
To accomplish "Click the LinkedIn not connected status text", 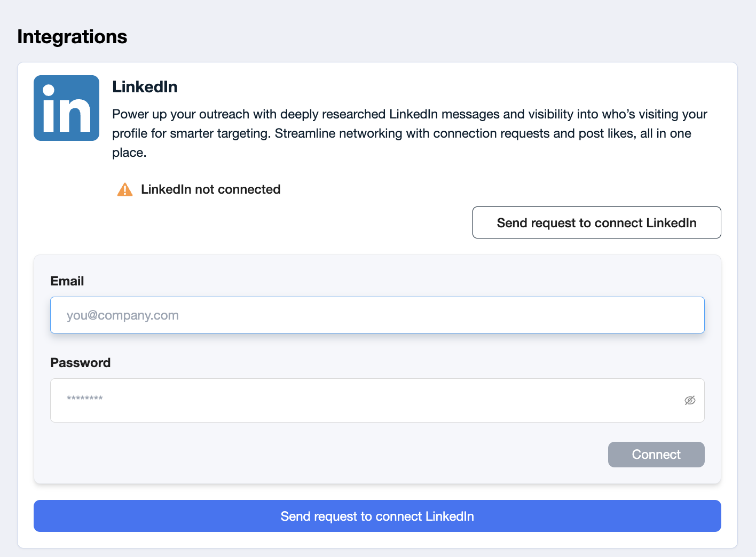I will 210,189.
